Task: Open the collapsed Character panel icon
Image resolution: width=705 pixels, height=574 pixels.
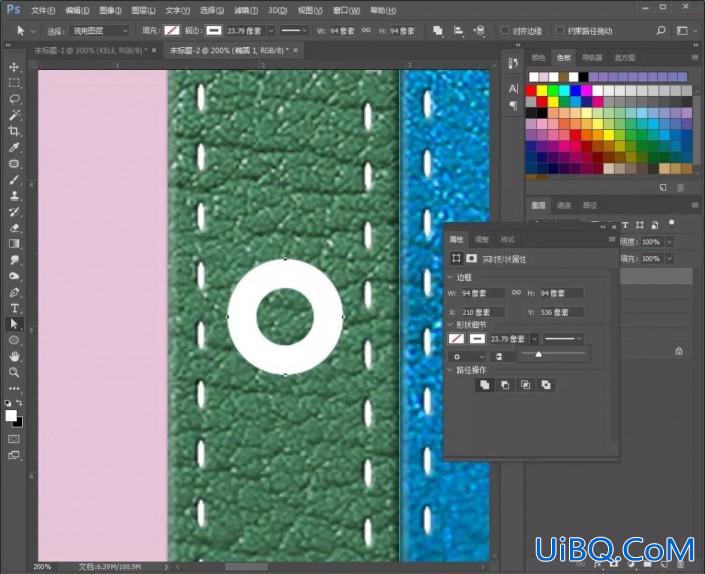Action: tap(513, 89)
